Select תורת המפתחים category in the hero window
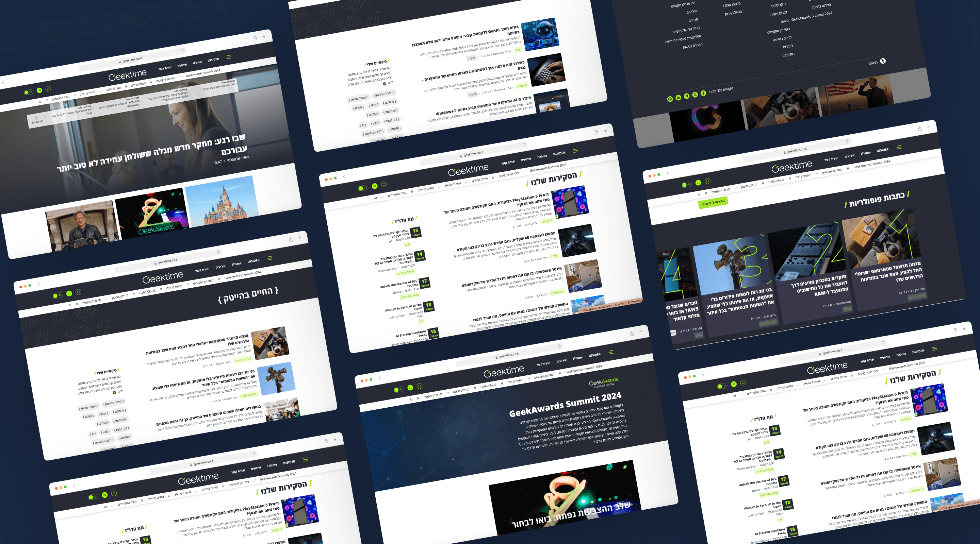The image size is (980, 544). (x=61, y=98)
